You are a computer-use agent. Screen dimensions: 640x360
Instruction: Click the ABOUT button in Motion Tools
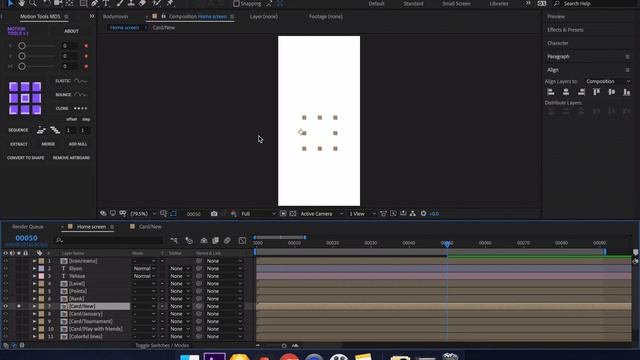click(x=71, y=31)
